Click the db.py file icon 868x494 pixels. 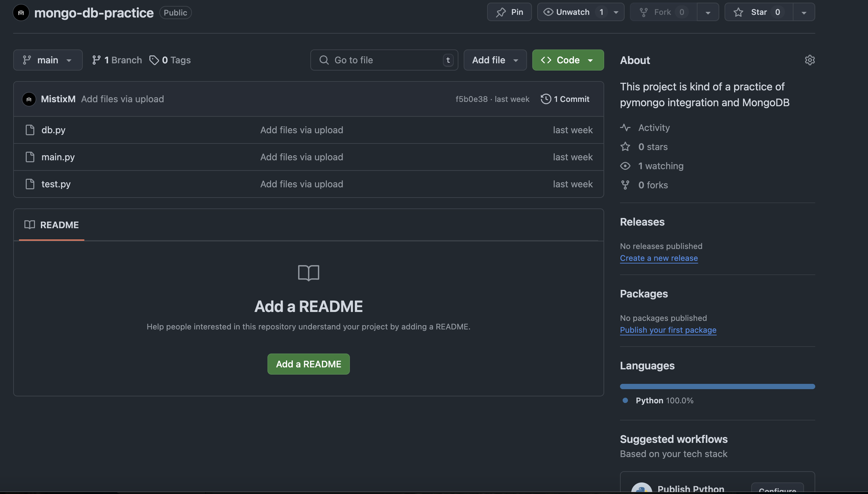coord(30,130)
